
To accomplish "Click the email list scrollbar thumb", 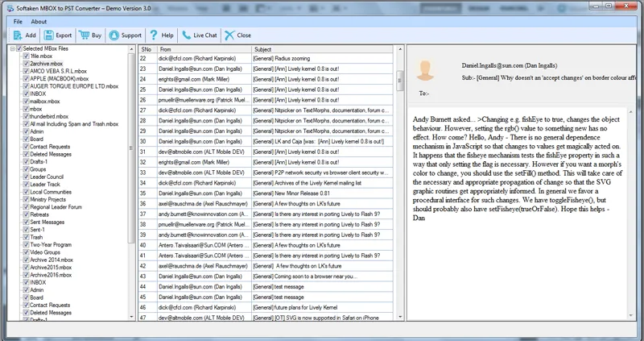I will (x=399, y=80).
